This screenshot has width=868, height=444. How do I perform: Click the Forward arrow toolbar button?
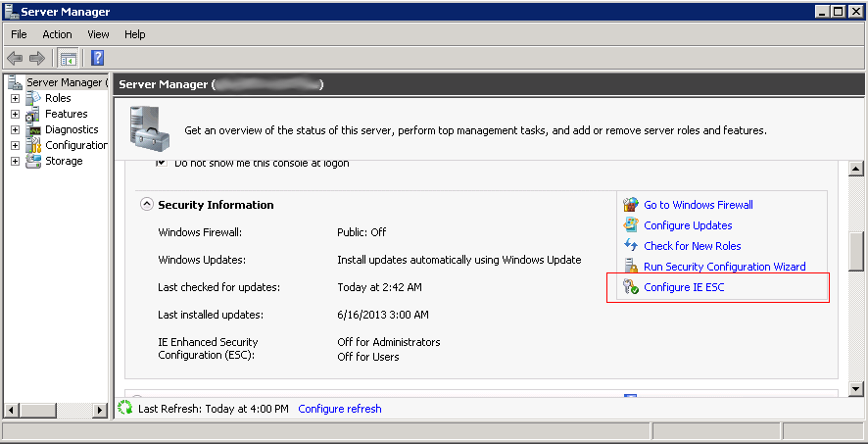[x=37, y=58]
